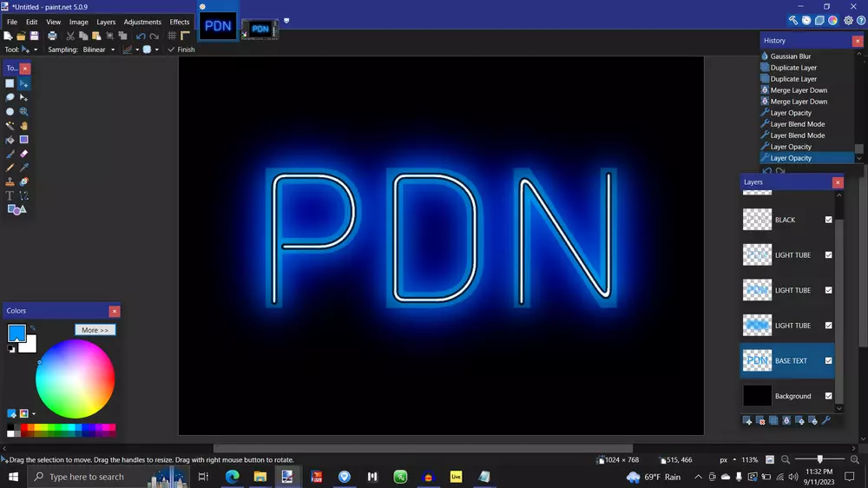868x488 pixels.
Task: Select the Pan hand tool
Action: [23, 126]
